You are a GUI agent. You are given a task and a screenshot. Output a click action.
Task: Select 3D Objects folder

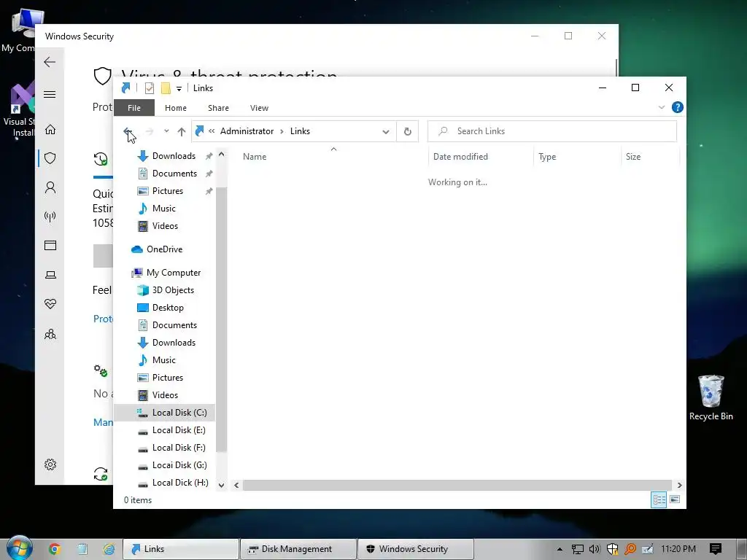[166, 290]
